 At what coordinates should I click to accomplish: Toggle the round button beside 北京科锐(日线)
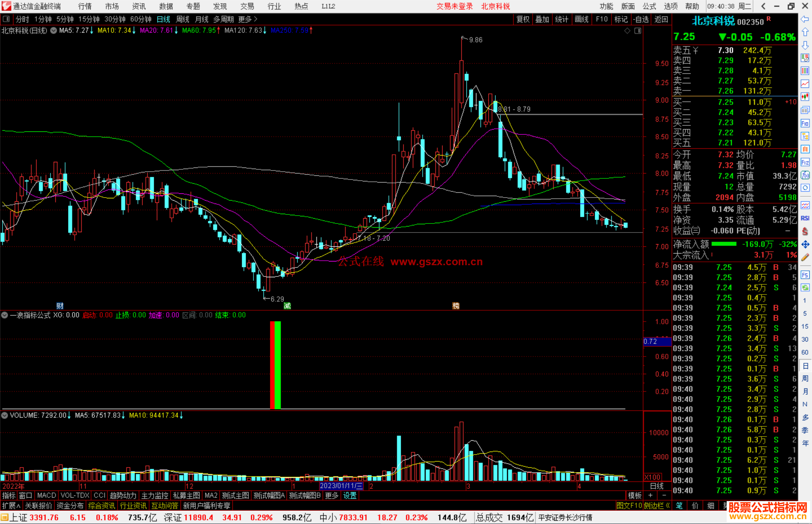(54, 30)
